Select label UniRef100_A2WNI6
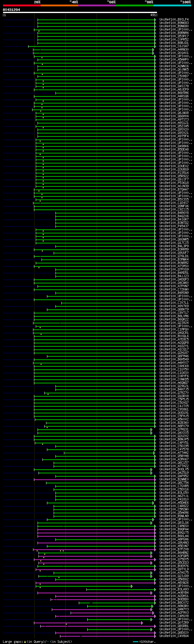 [174, 66]
